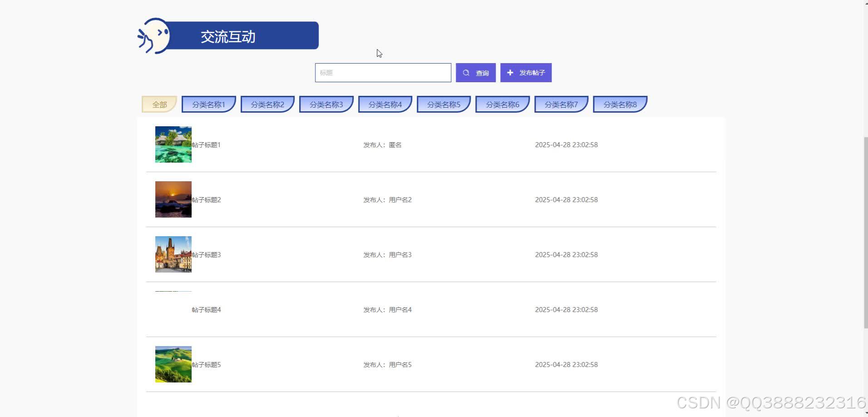This screenshot has width=868, height=417.
Task: Click the 交流互动 header banner
Action: 228,35
